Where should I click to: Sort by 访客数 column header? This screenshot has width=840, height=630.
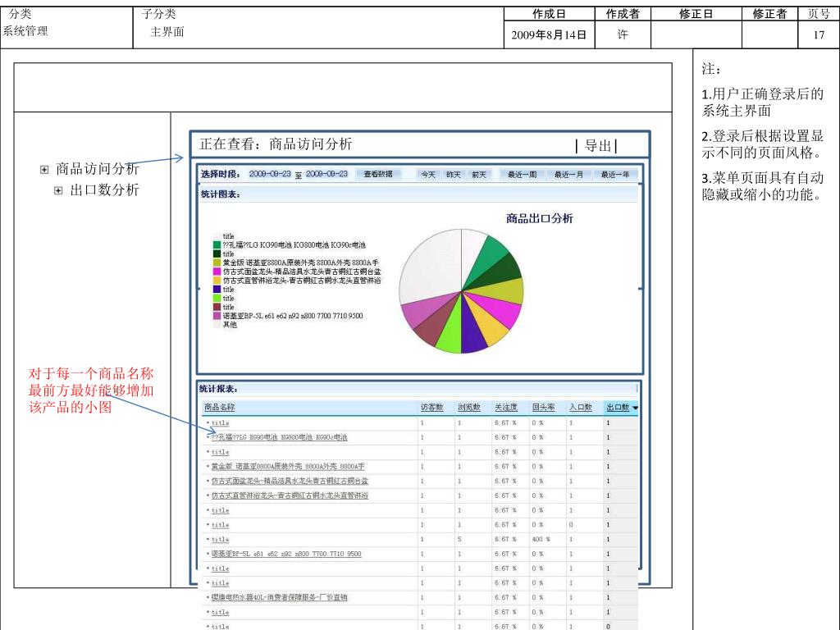(x=431, y=408)
